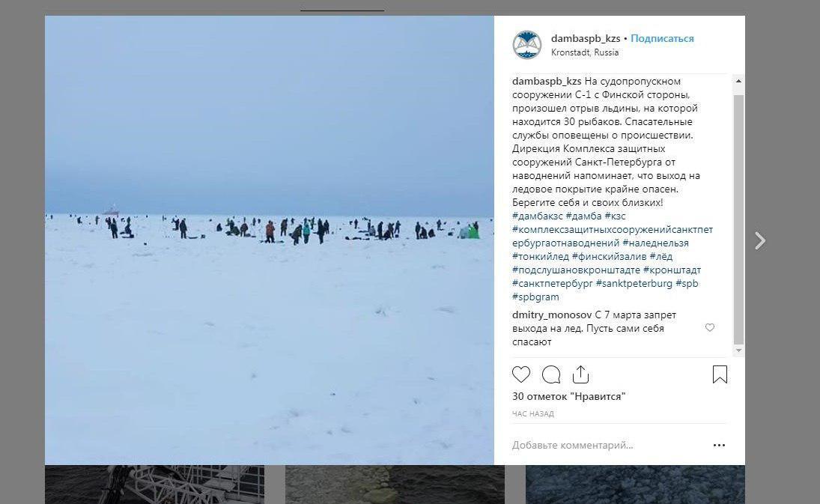The height and width of the screenshot is (504, 820).
Task: Focus the Добавьте комментарий input field
Action: click(607, 446)
